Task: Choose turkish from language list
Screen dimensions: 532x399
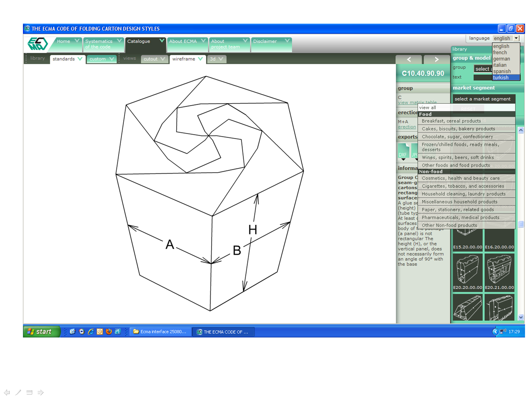Action: pos(501,77)
